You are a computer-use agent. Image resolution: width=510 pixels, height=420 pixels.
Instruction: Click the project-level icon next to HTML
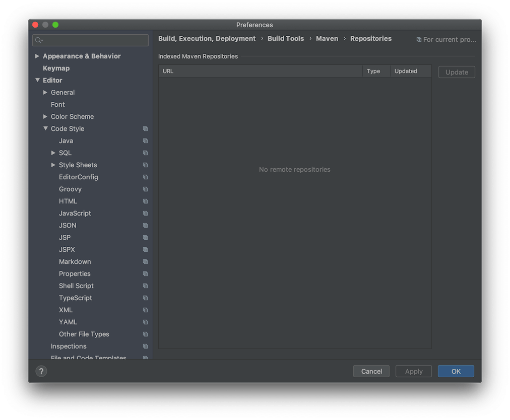tap(145, 201)
